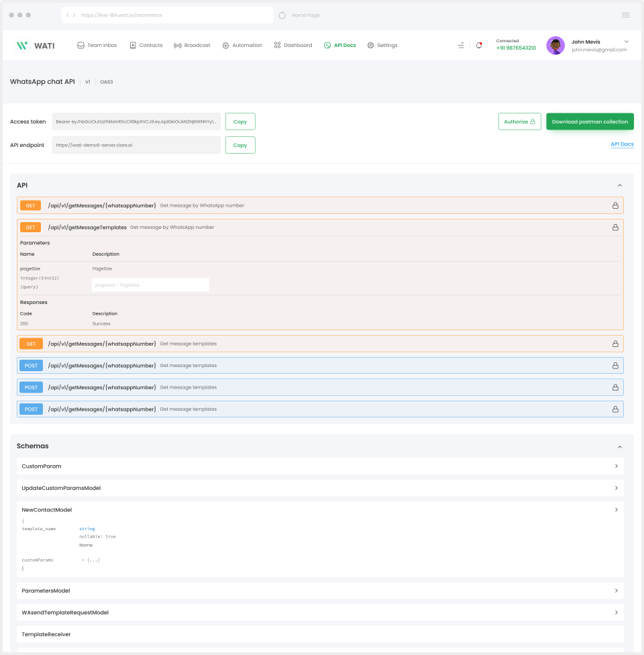The image size is (644, 655).
Task: Reload the page with the refresh icon
Action: (x=282, y=15)
